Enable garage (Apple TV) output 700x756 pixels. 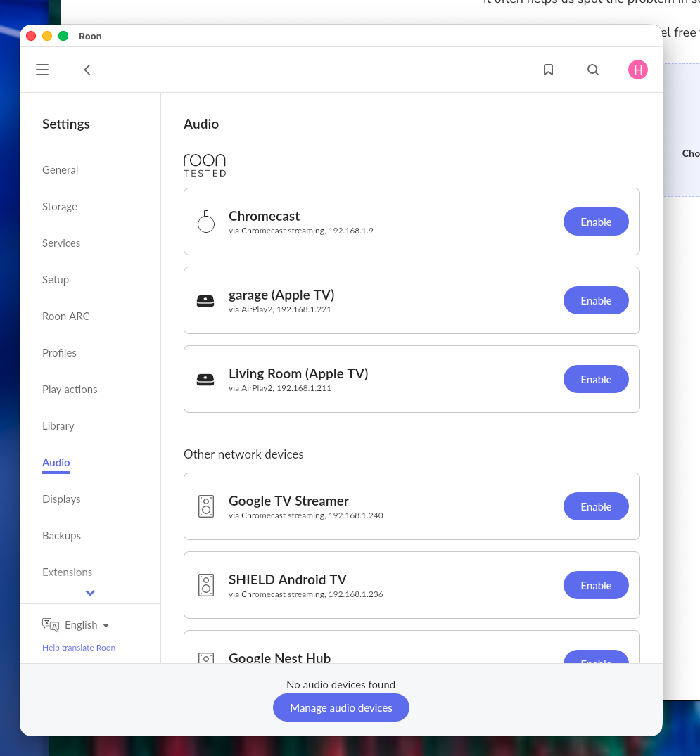(x=596, y=300)
